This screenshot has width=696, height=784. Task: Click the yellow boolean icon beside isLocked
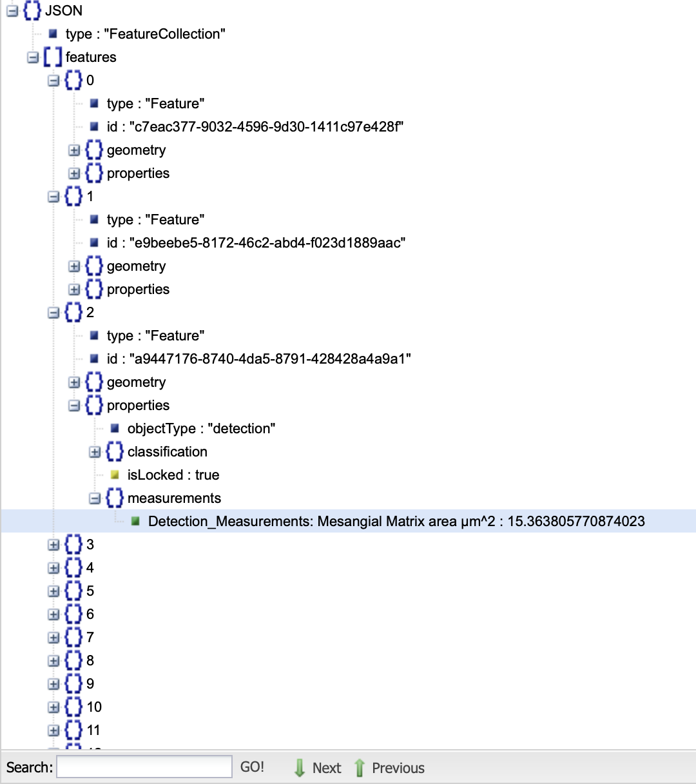coord(115,475)
